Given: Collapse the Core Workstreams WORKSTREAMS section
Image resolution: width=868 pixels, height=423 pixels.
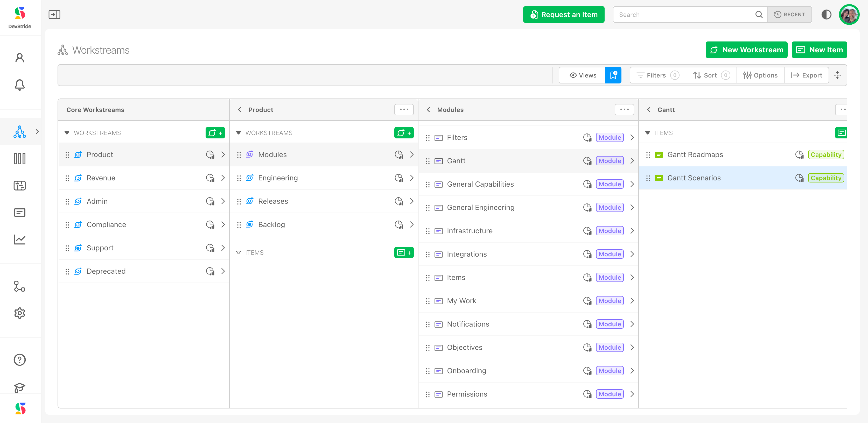Looking at the screenshot, I should (x=67, y=133).
